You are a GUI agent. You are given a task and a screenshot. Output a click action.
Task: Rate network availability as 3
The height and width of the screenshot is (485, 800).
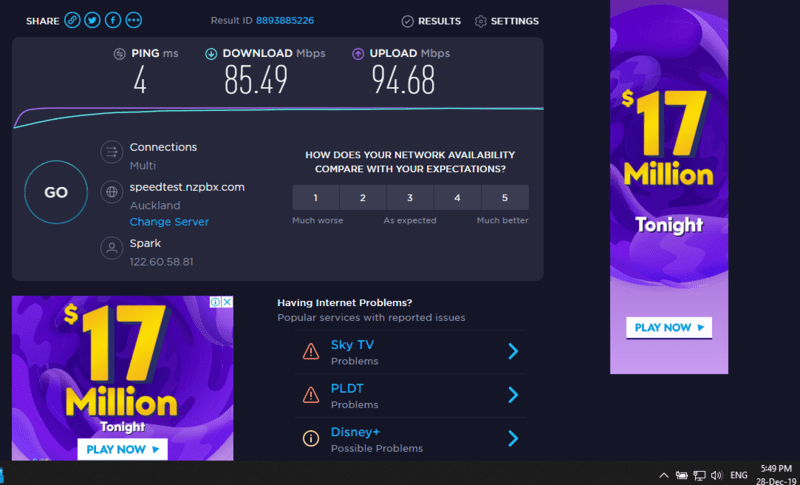[410, 197]
